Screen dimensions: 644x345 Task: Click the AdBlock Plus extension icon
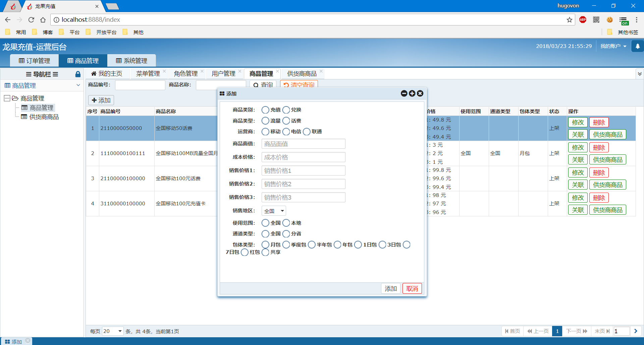[583, 20]
